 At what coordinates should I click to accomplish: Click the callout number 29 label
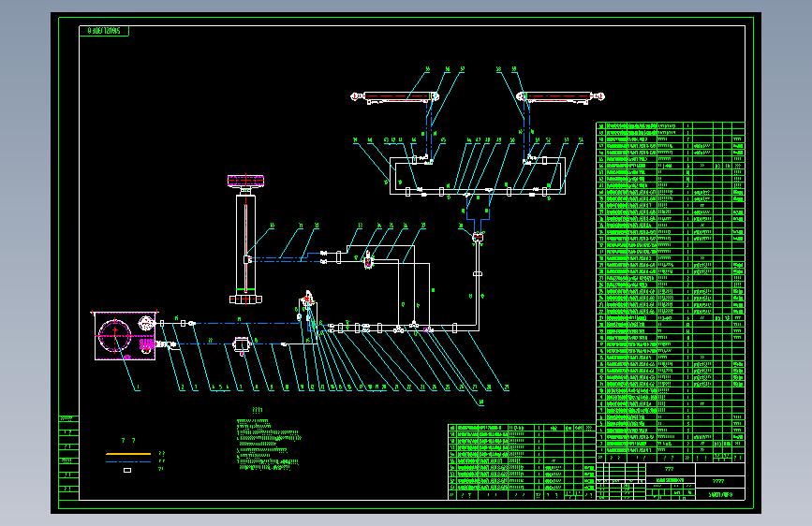point(506,387)
